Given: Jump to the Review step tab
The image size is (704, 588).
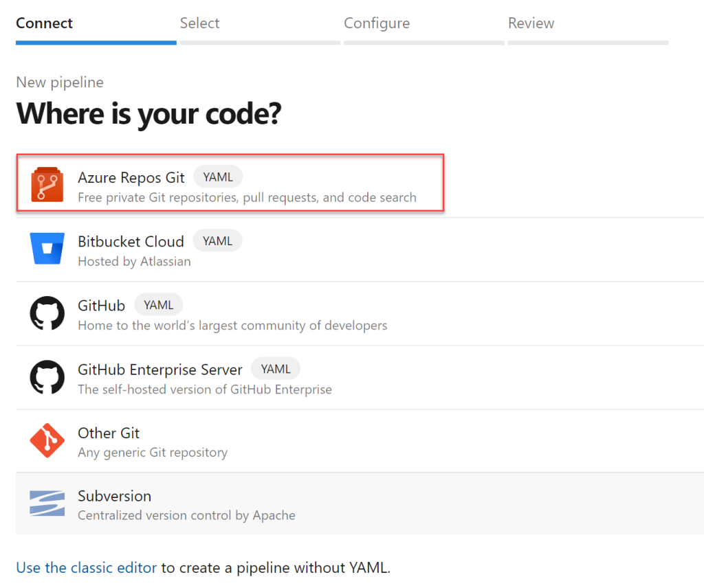Looking at the screenshot, I should (531, 23).
